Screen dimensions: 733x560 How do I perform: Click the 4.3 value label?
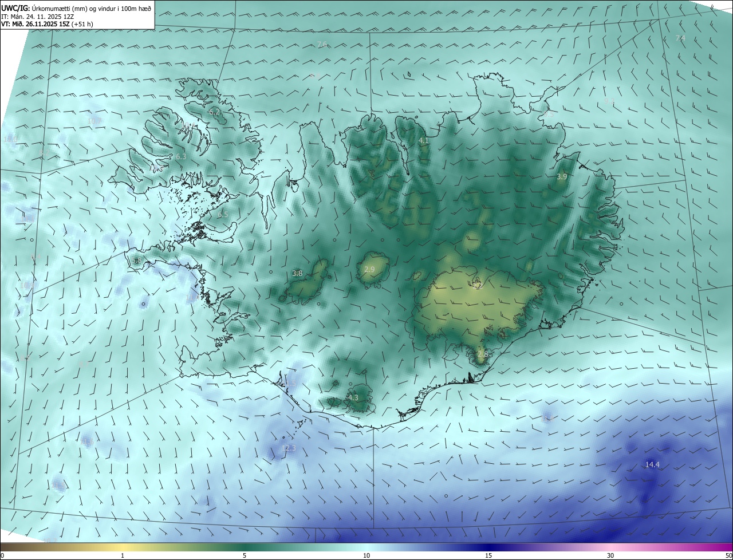coord(353,397)
